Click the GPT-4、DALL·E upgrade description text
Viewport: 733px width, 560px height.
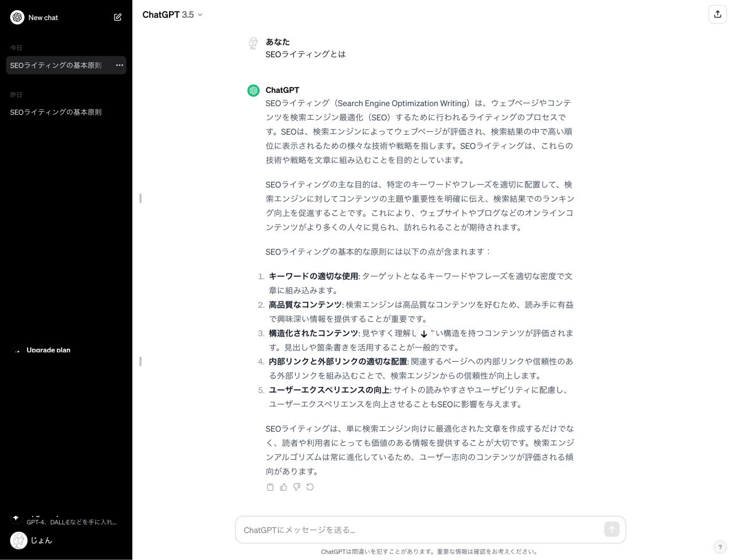click(72, 522)
